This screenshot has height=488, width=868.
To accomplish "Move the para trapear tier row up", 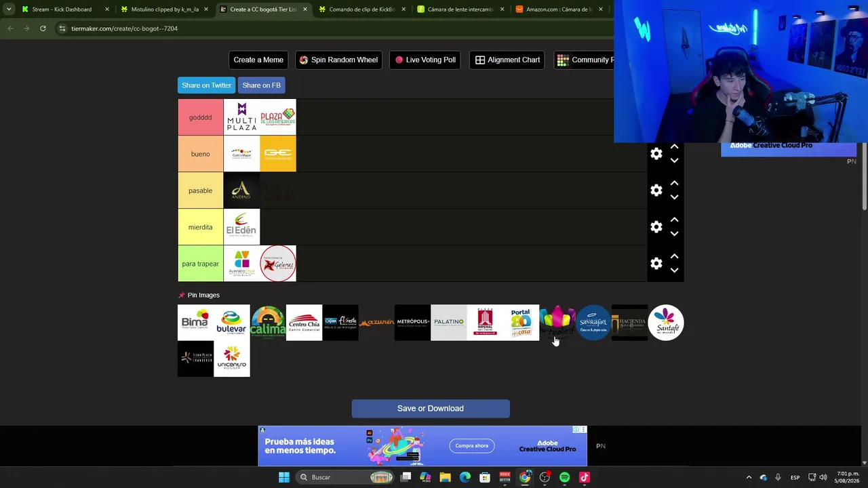I will [674, 256].
